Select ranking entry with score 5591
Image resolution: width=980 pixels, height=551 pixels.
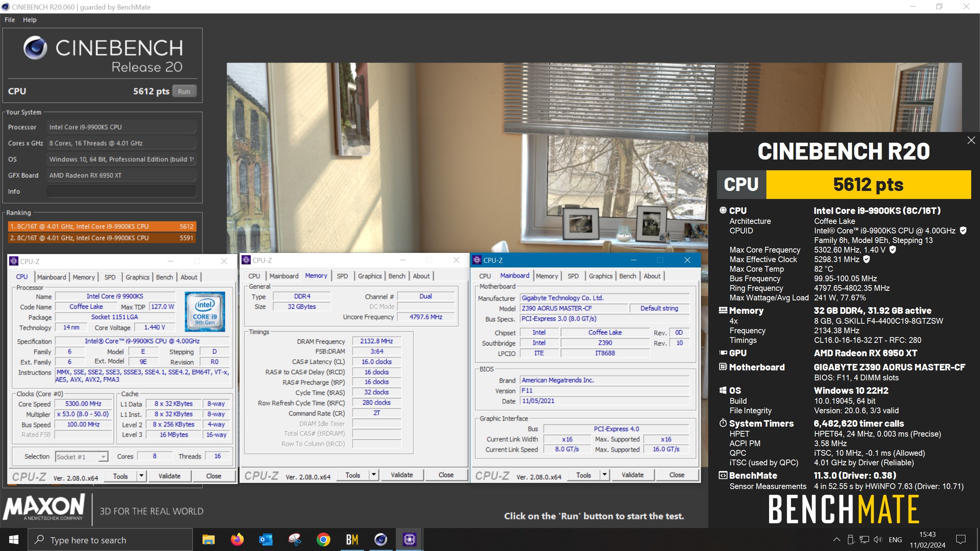(x=102, y=238)
